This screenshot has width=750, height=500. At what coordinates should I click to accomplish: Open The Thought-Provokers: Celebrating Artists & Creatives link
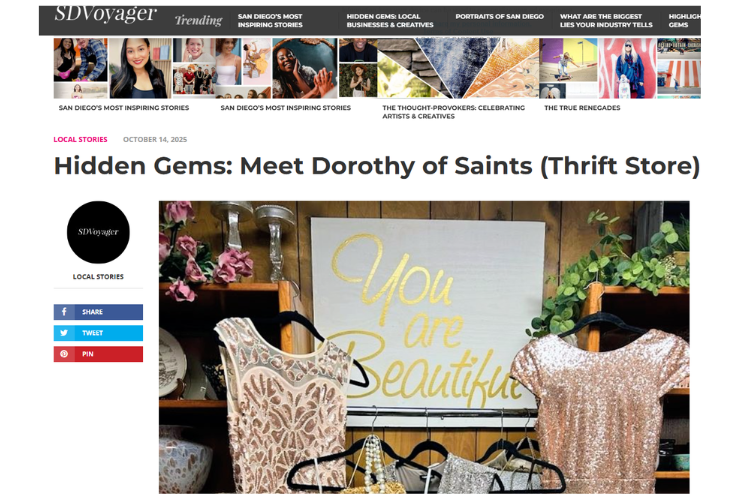pos(453,112)
